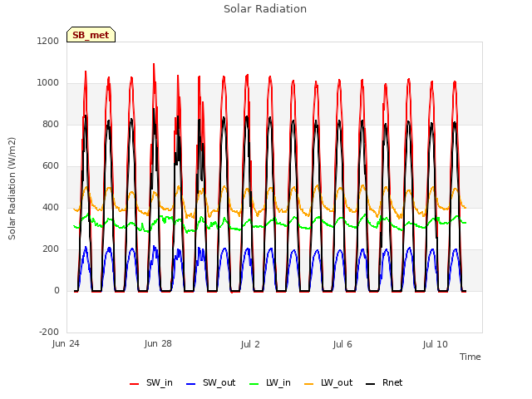Click the SB_met annotation label

(91, 35)
